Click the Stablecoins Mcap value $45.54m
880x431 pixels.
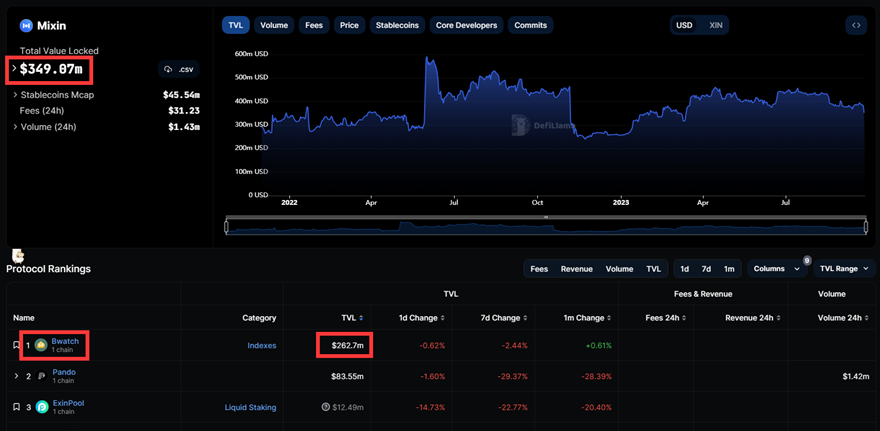tap(181, 95)
